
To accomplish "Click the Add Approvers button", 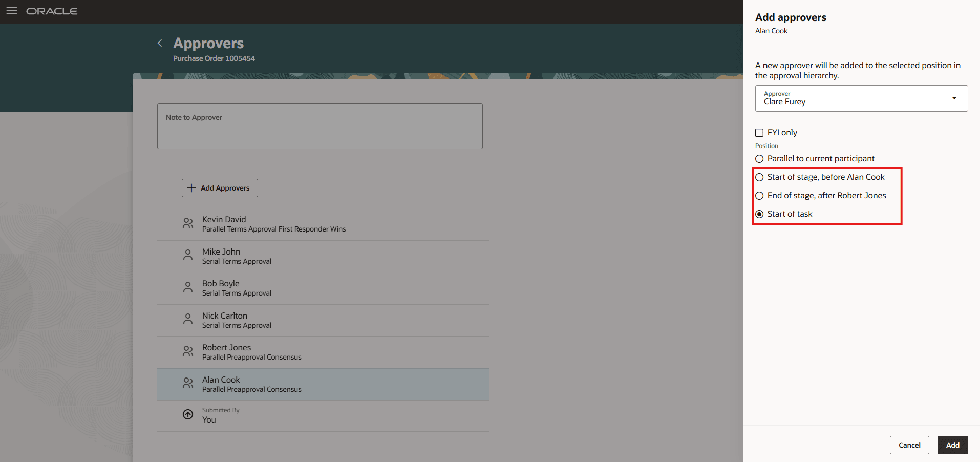I will (x=219, y=188).
